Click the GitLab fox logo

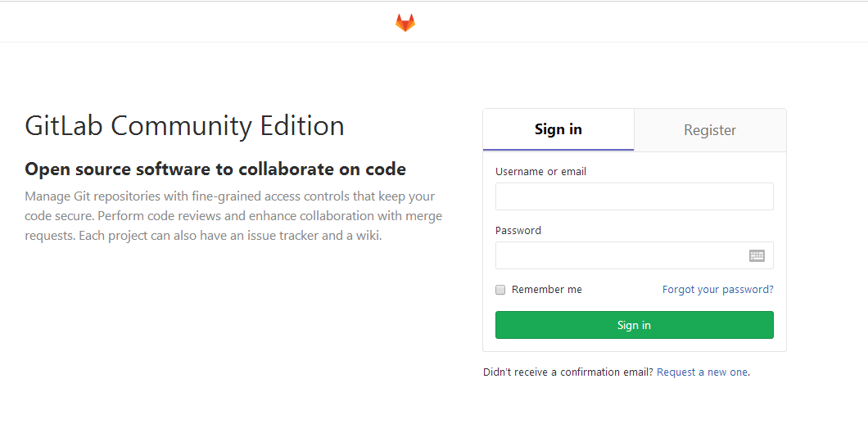click(405, 23)
